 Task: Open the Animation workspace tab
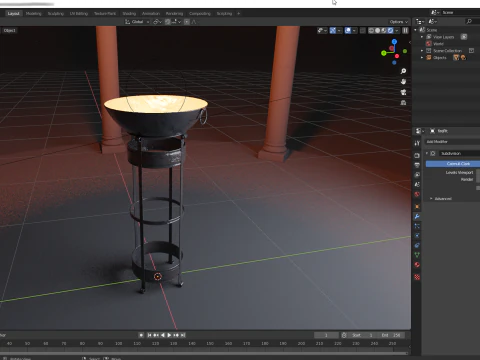(151, 14)
